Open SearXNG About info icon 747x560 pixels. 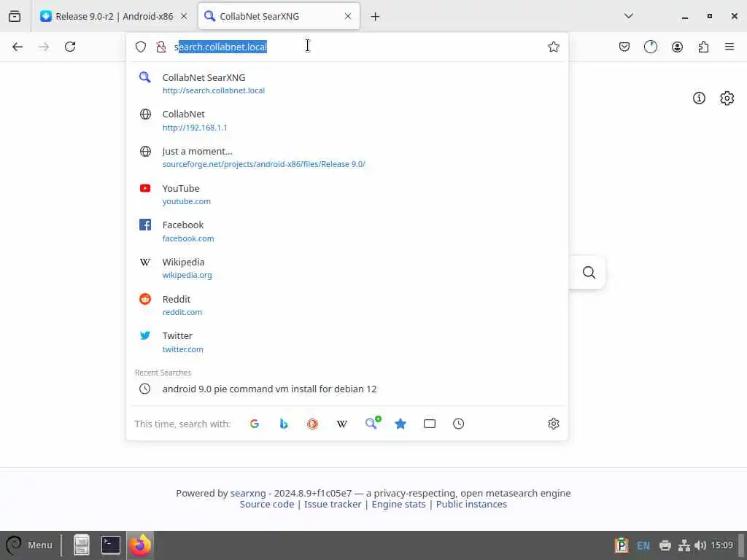coord(699,98)
